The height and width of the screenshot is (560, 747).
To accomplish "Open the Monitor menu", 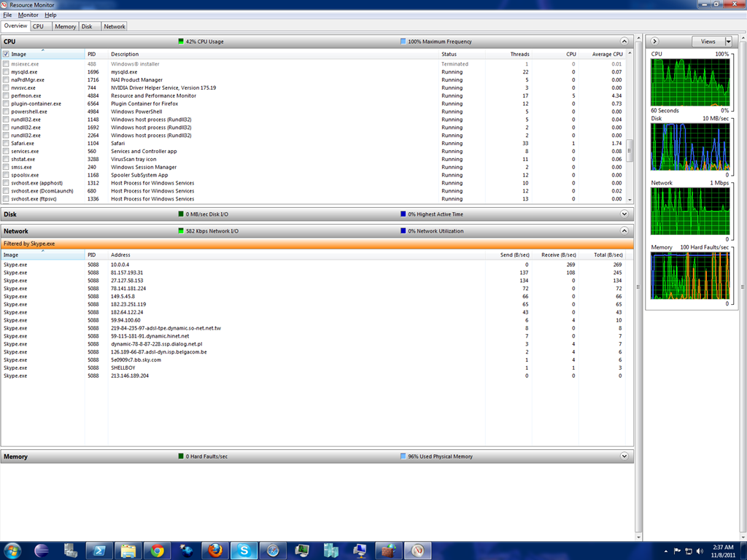I will [x=28, y=15].
